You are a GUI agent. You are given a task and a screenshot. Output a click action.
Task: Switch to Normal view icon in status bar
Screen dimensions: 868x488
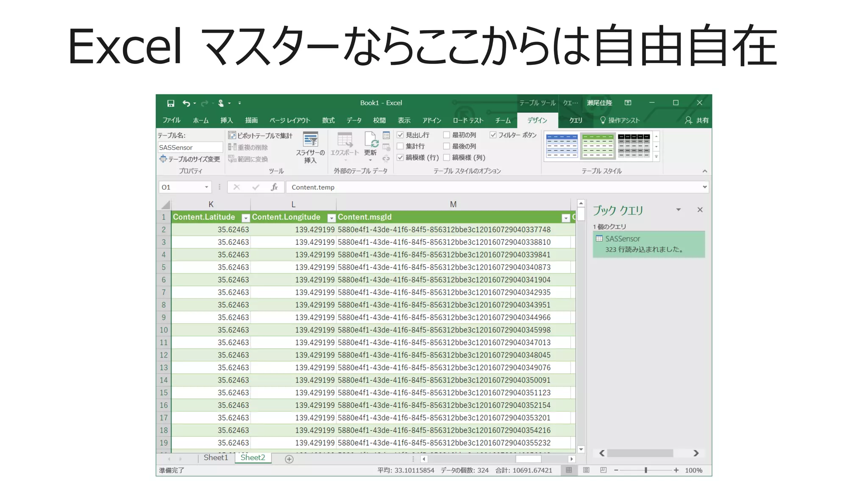(569, 470)
